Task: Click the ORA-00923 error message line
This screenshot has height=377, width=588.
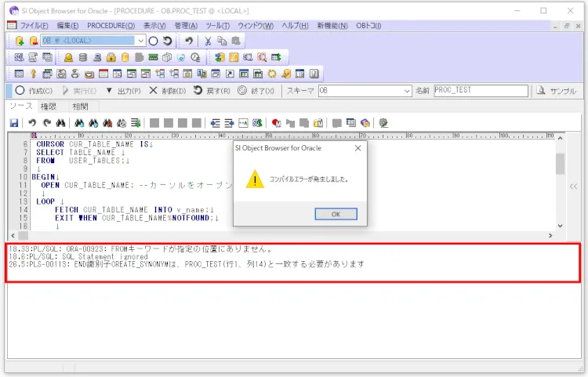Action: tap(141, 248)
